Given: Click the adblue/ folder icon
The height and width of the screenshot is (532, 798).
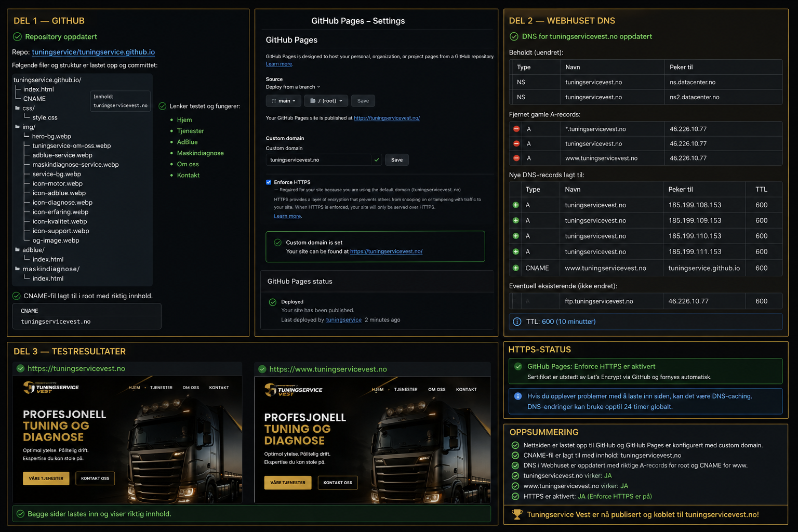Looking at the screenshot, I should (x=17, y=250).
